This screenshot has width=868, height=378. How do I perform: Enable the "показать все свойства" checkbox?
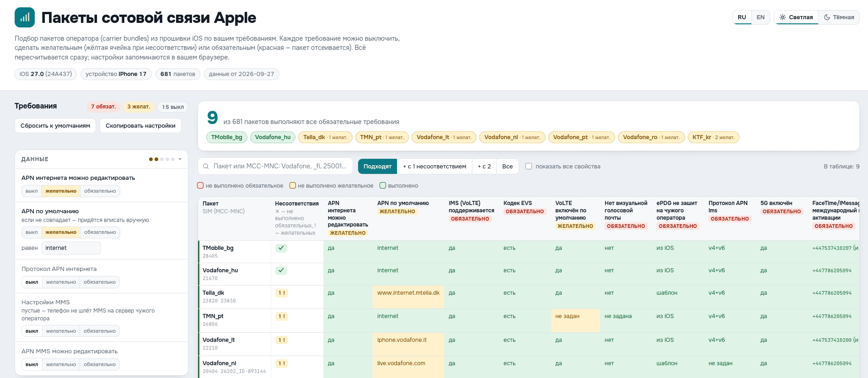point(529,167)
